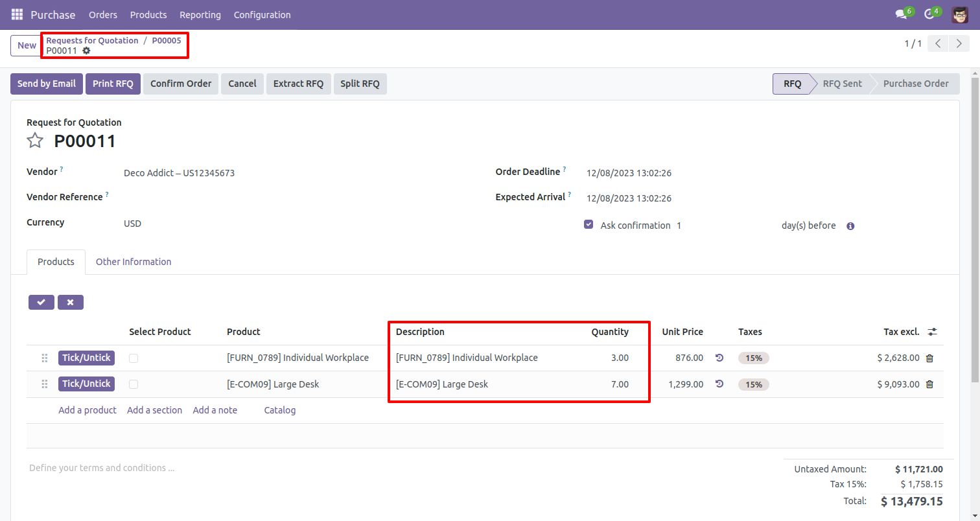Toggle Ask confirmation checkbox
Image resolution: width=980 pixels, height=521 pixels.
589,224
